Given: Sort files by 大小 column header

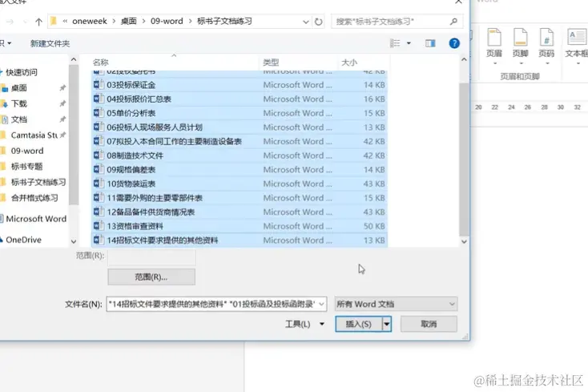Looking at the screenshot, I should (x=349, y=63).
